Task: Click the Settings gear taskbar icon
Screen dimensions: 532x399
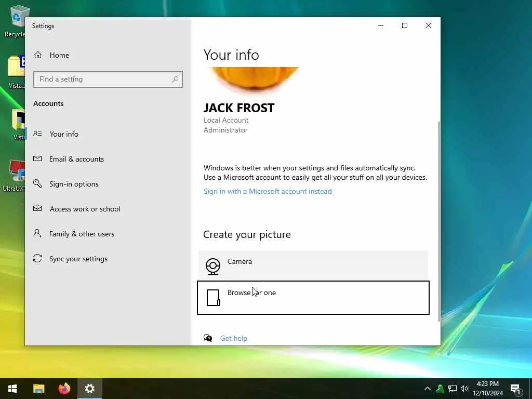Action: pyautogui.click(x=89, y=389)
